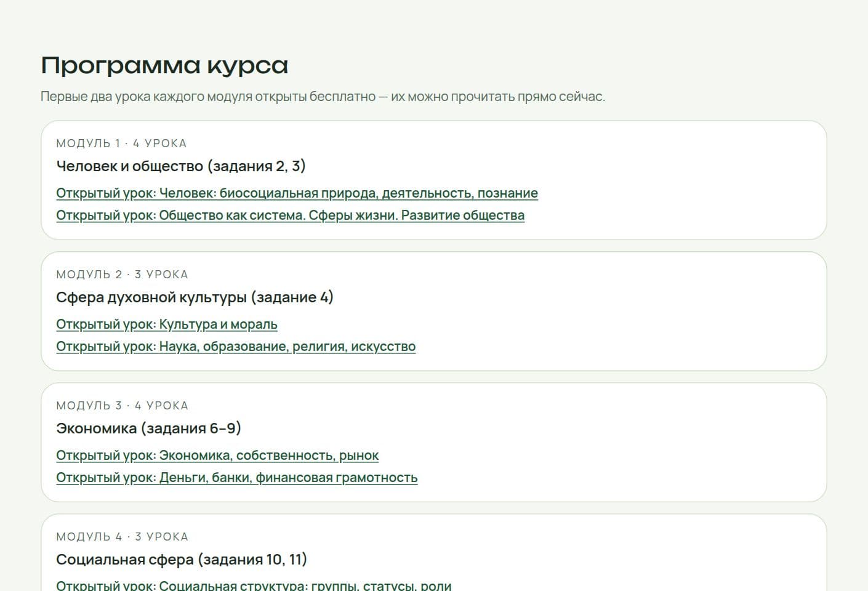Open lesson 'Деньги, банки, финансовая грамотность'
The height and width of the screenshot is (591, 868).
tap(237, 478)
